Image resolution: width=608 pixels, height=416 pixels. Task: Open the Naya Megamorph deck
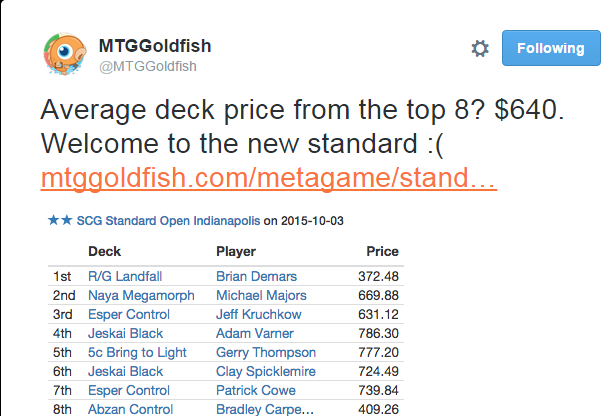coord(141,295)
